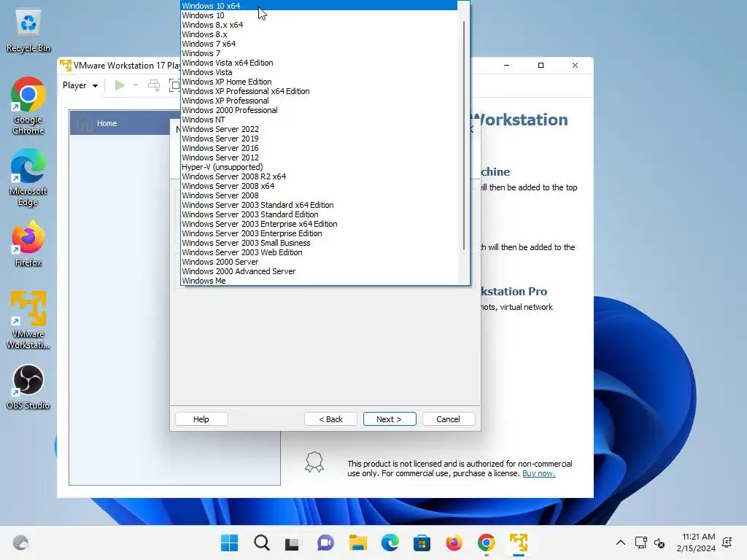Select Windows XP Professional x64 Edition
This screenshot has width=747, height=560.
(x=319, y=91)
